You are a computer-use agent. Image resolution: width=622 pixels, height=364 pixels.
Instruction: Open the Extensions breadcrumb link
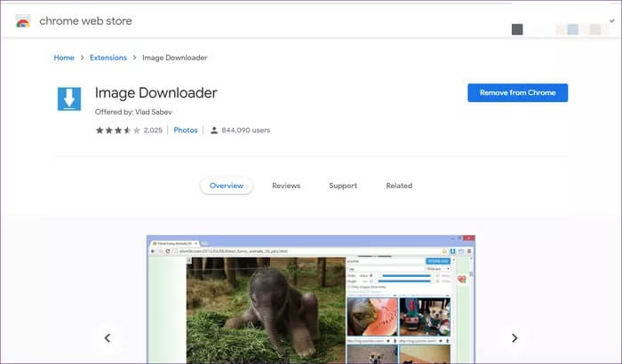click(x=108, y=58)
